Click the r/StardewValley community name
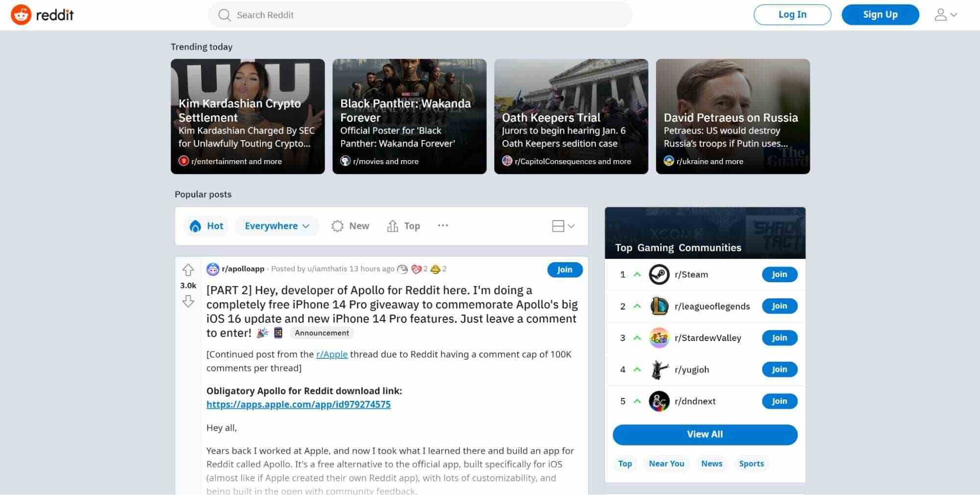 click(708, 338)
